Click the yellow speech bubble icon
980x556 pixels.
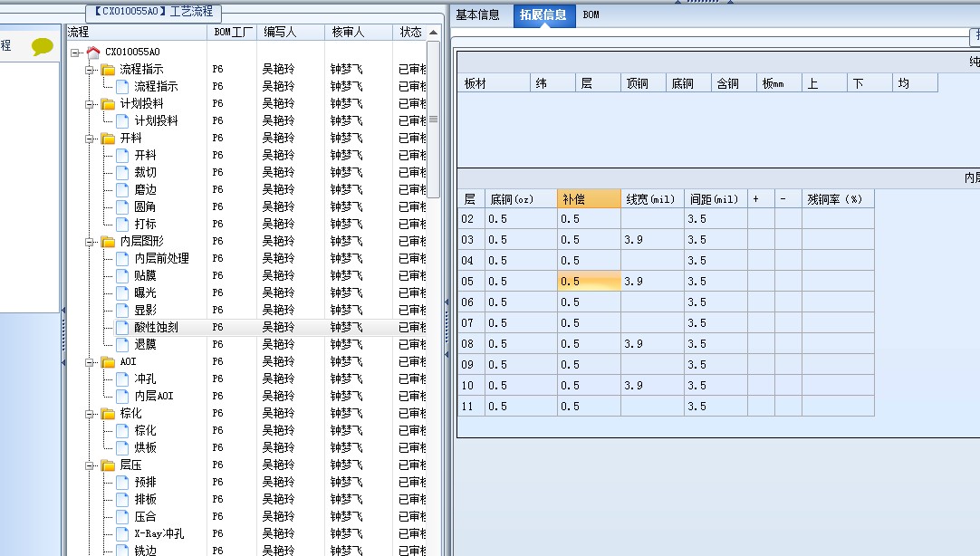tap(43, 46)
